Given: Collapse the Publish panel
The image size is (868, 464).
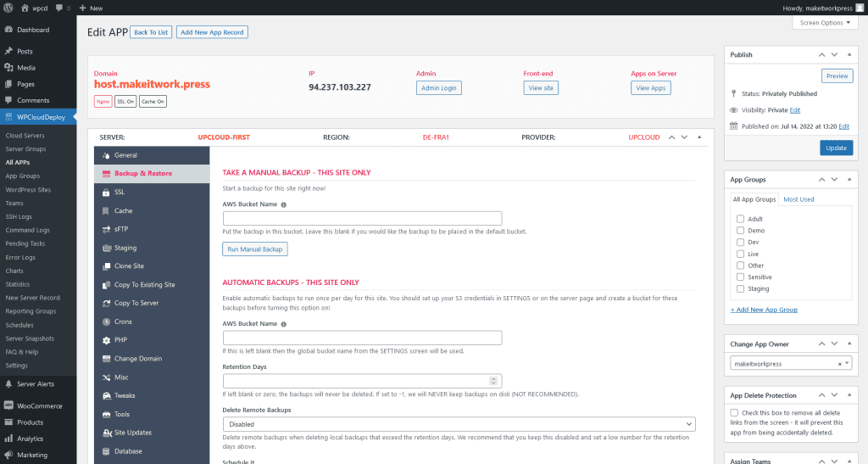Looking at the screenshot, I should [x=849, y=54].
